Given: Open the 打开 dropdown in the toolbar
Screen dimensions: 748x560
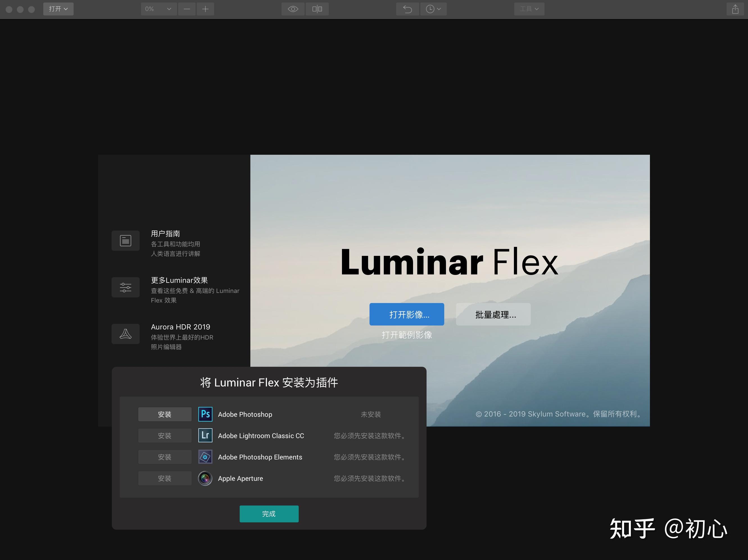Looking at the screenshot, I should [58, 9].
